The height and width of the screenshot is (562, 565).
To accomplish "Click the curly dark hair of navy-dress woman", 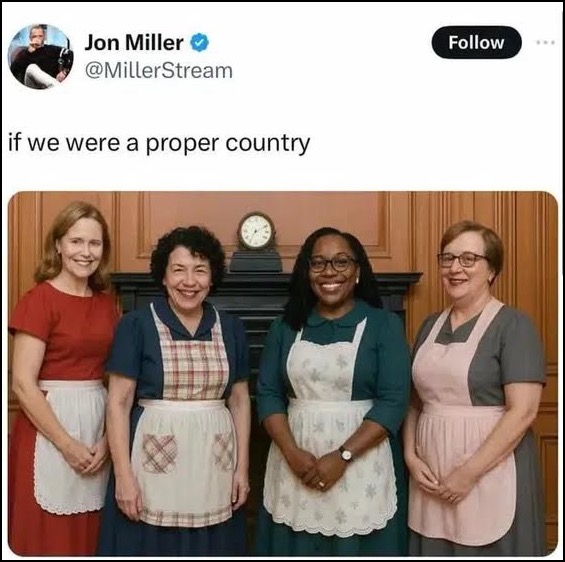I will (188, 249).
